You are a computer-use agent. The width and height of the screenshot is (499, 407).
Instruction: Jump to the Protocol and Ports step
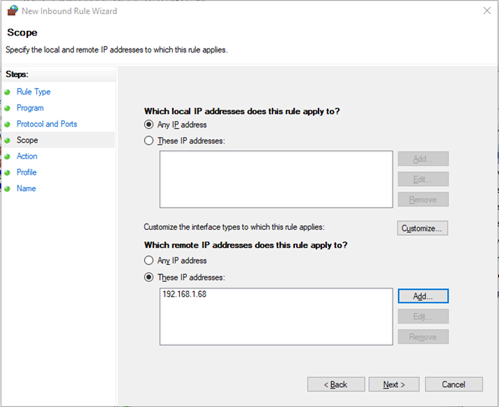(47, 124)
